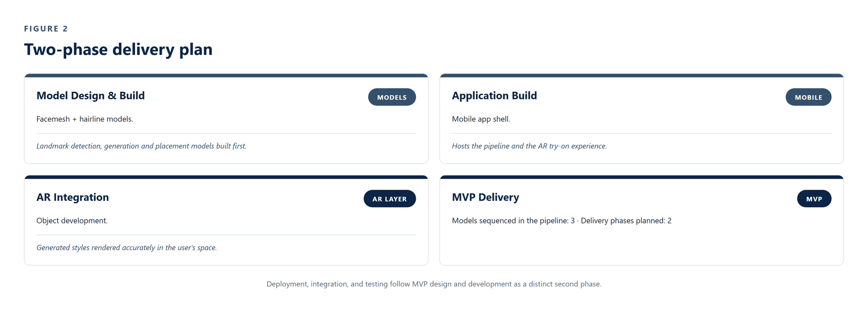Click the Two-phase delivery plan heading
This screenshot has height=314, width=868.
(118, 49)
